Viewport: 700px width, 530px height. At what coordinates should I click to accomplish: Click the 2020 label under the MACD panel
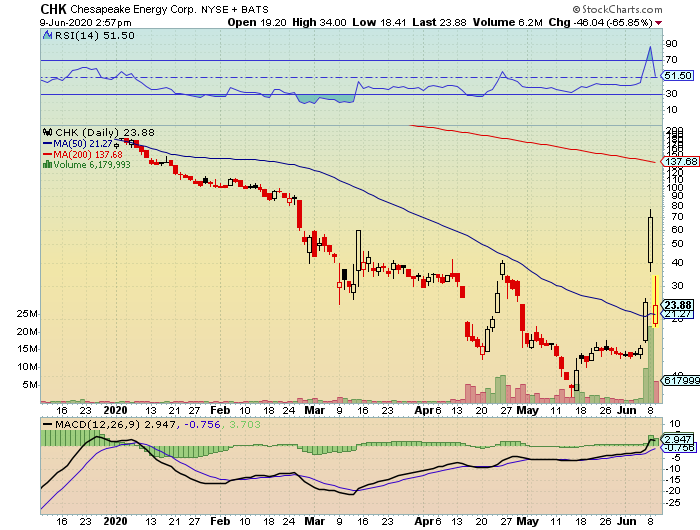(x=115, y=521)
